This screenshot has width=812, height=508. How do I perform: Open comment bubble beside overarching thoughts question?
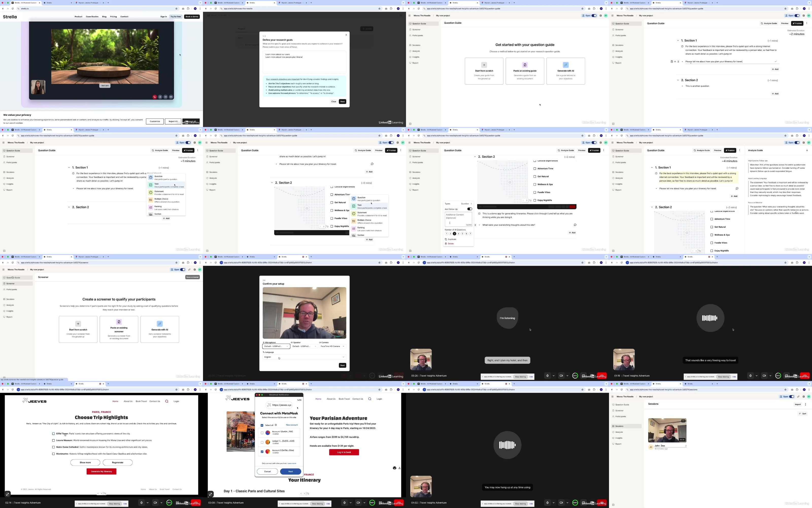[575, 225]
